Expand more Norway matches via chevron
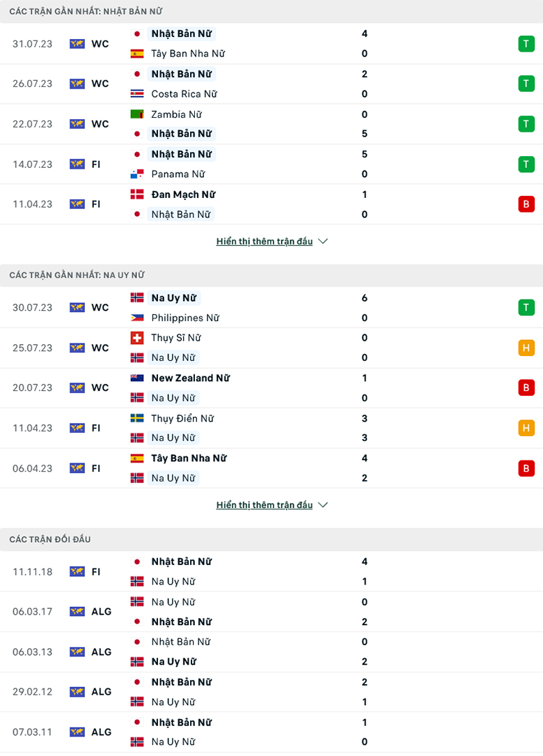Screen dimensions: 543x756 [323, 505]
